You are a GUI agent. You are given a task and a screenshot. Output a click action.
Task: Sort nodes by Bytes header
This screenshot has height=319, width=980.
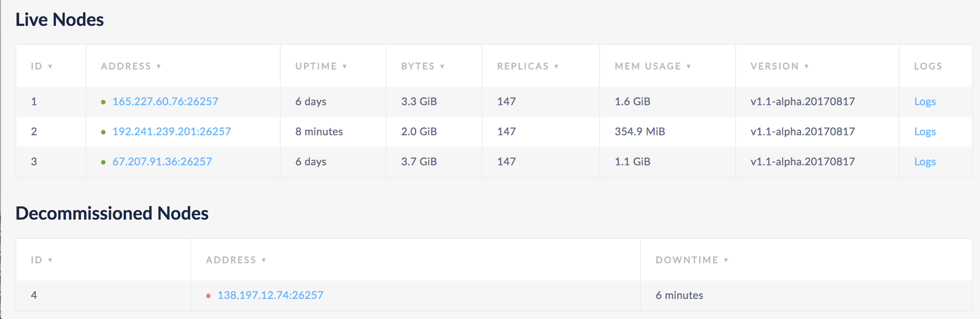pos(422,66)
